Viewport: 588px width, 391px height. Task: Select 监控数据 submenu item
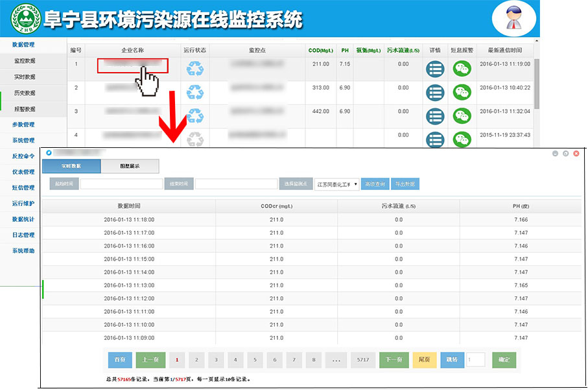click(25, 61)
